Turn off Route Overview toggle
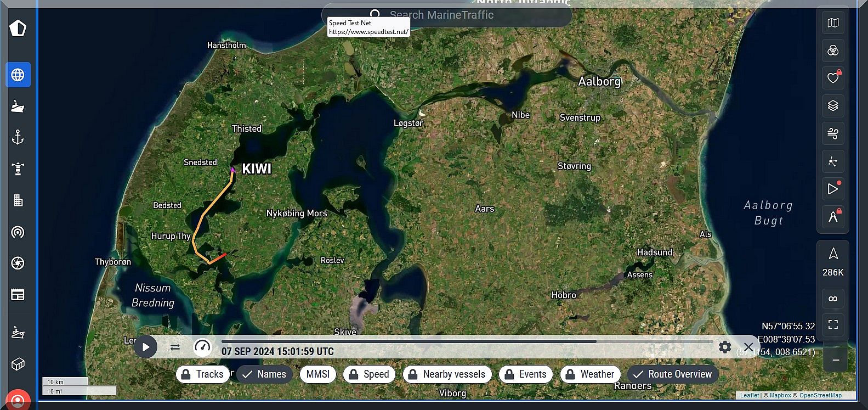This screenshot has height=410, width=868. (672, 374)
